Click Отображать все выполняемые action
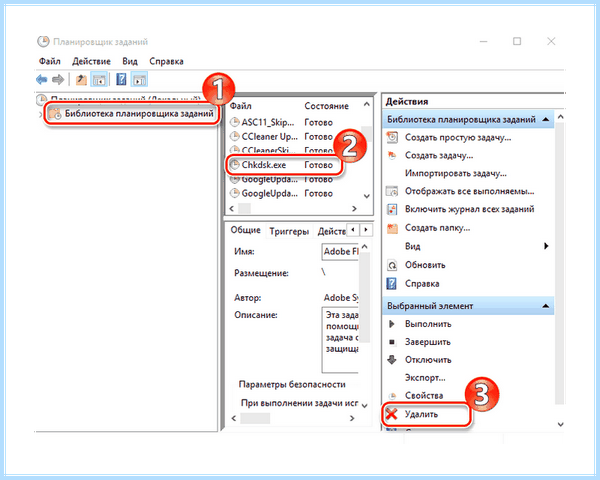Screen dimensions: 600x480 [470, 191]
